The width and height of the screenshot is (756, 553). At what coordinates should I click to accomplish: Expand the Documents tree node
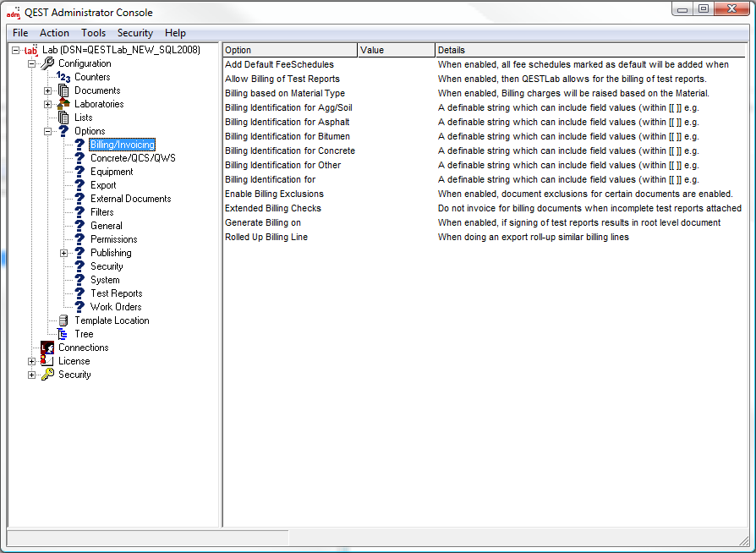pos(48,90)
